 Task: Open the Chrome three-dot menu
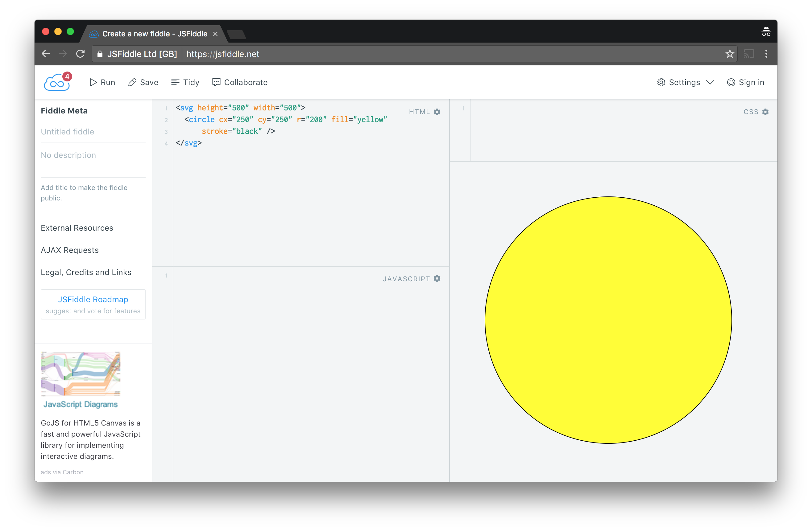tap(766, 54)
